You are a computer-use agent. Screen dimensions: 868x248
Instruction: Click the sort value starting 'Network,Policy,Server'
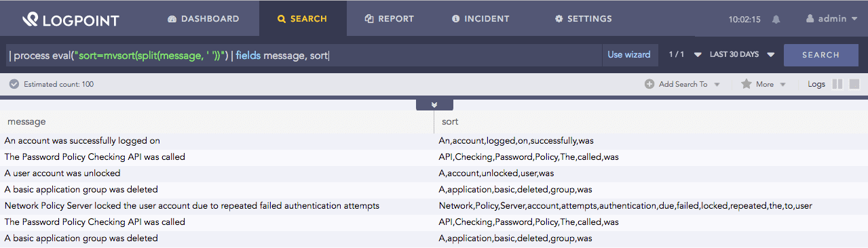coord(625,205)
